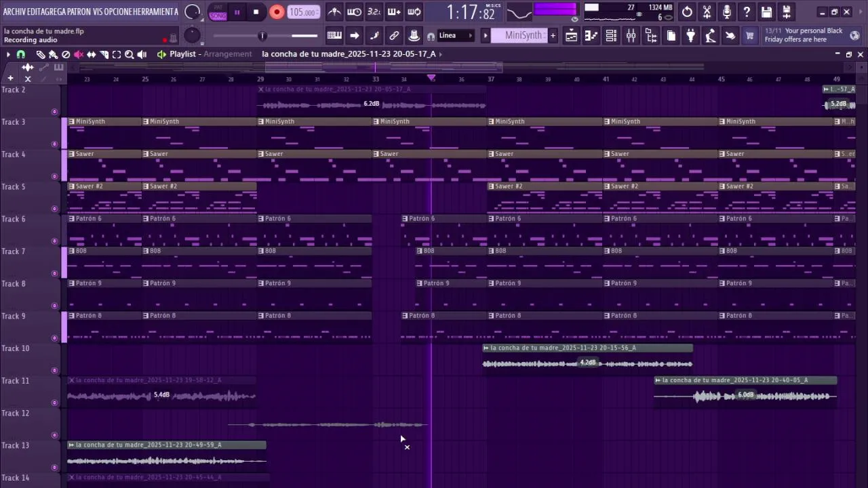Viewport: 868px width, 488px height.
Task: Expand the arrow after the clip name title
Action: tap(441, 54)
